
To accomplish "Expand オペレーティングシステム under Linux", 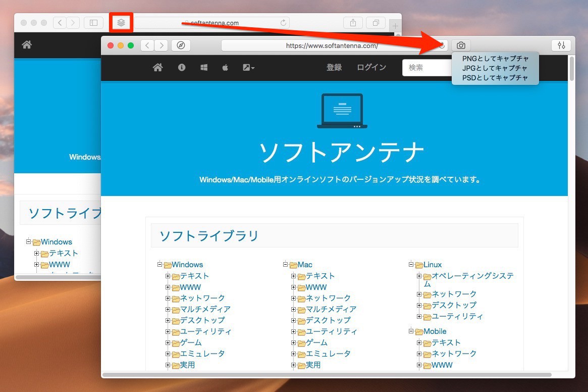I will coord(419,276).
